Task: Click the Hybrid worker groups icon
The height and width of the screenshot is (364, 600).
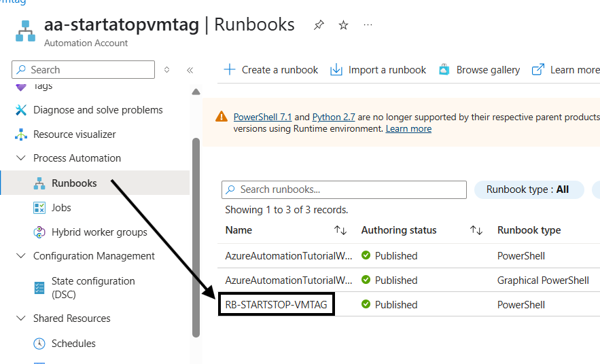Action: click(39, 232)
